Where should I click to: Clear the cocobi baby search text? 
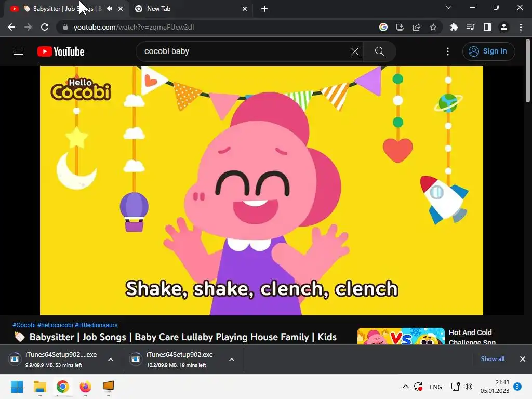pos(354,51)
